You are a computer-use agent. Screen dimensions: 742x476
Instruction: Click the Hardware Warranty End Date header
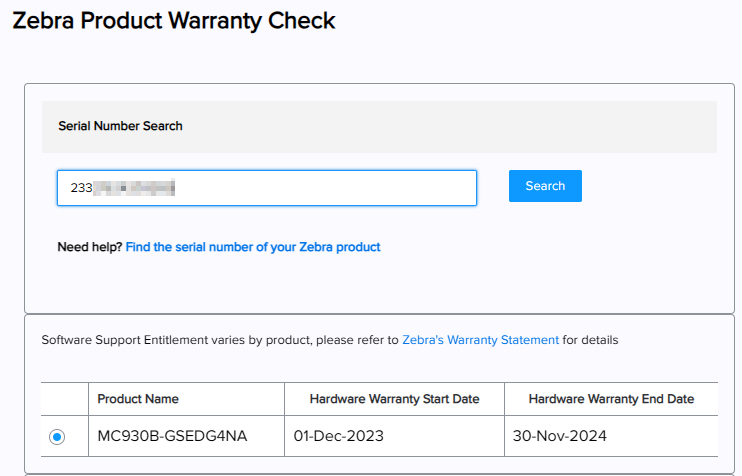pos(611,399)
